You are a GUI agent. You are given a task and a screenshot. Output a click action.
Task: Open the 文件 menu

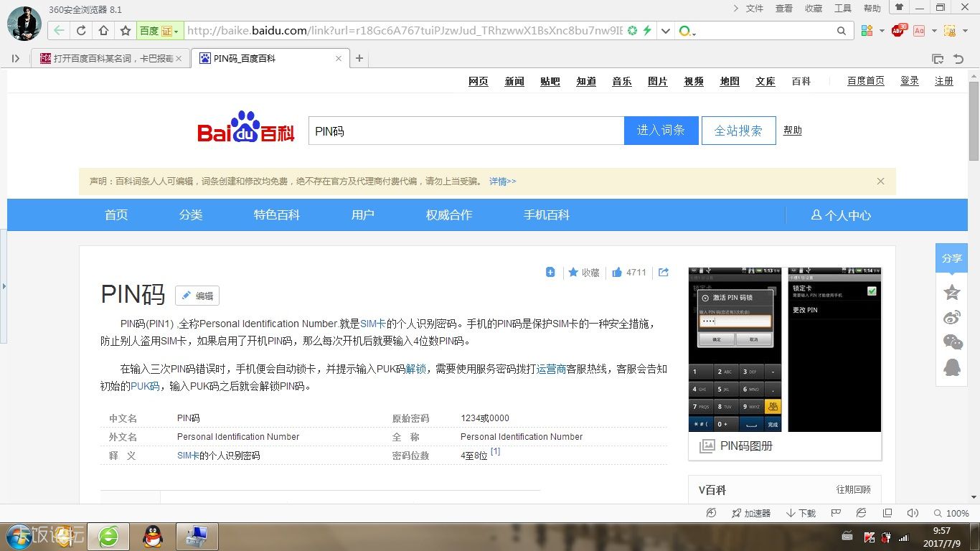[755, 8]
